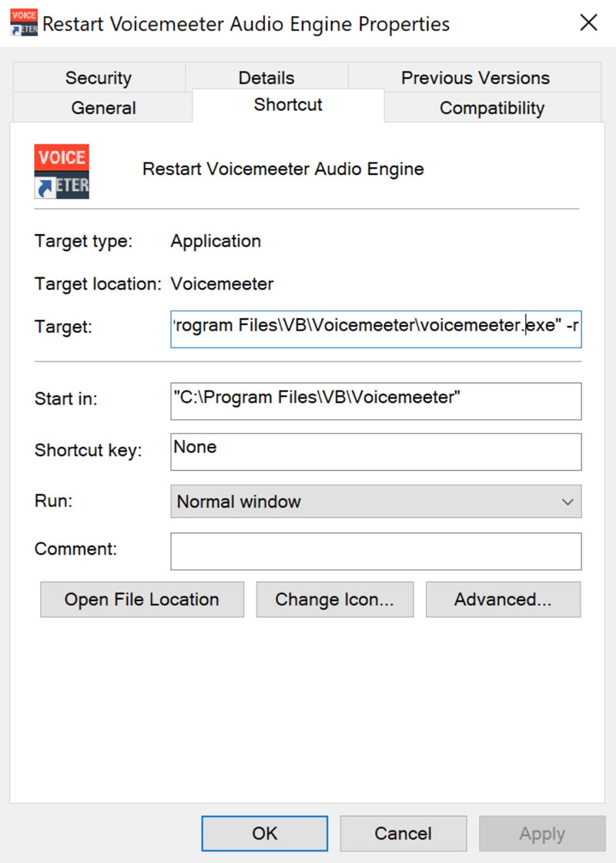Image resolution: width=616 pixels, height=863 pixels.
Task: Click the empty Comment field
Action: coord(376,552)
